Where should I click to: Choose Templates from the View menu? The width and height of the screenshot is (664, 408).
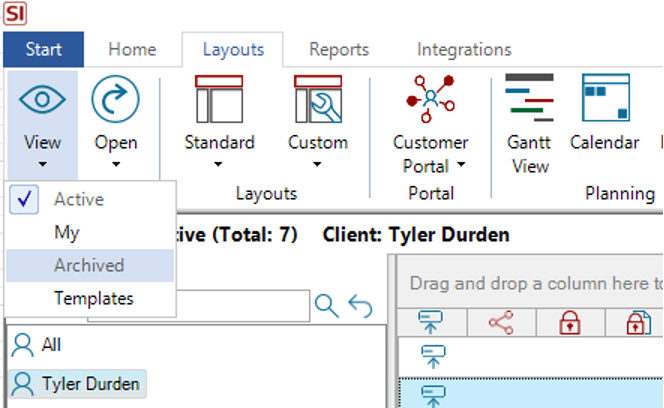[x=93, y=298]
